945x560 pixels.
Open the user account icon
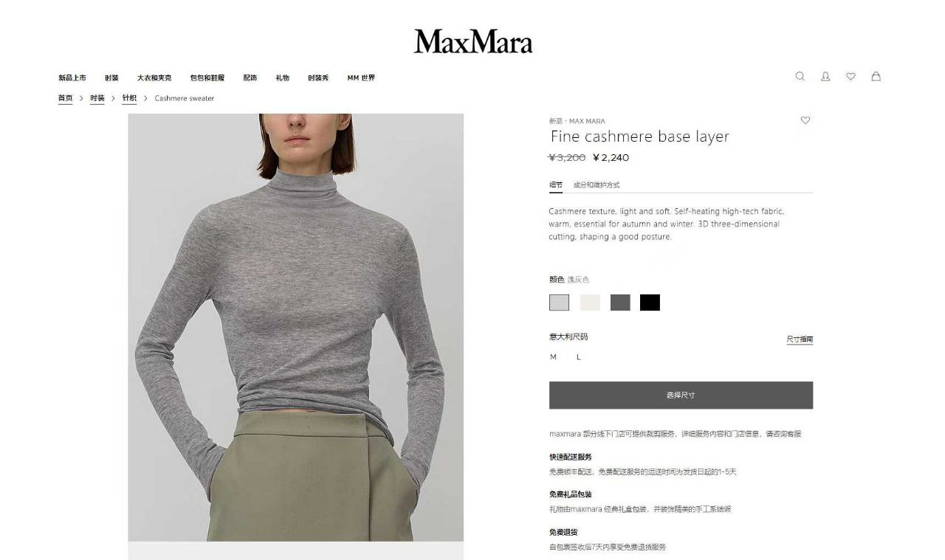point(825,76)
